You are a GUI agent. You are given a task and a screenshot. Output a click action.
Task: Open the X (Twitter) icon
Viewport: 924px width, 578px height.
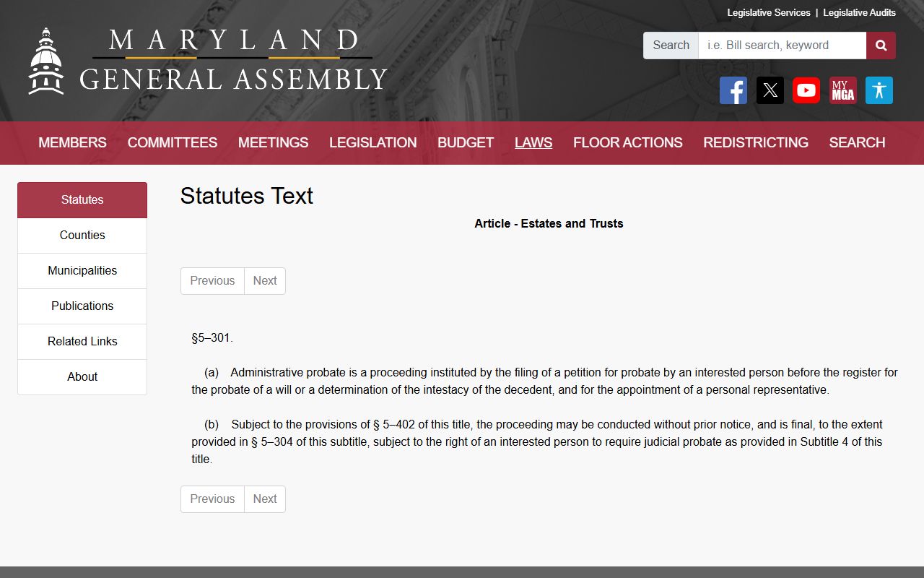(770, 90)
